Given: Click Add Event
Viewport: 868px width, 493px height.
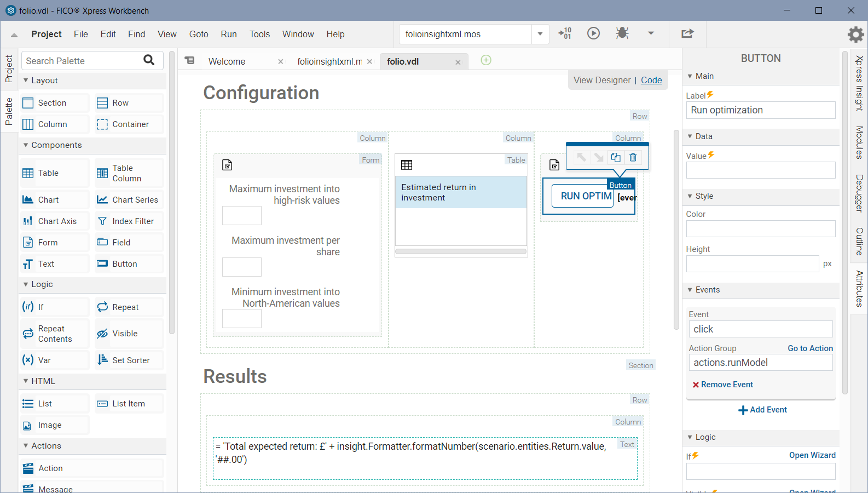Looking at the screenshot, I should 762,410.
